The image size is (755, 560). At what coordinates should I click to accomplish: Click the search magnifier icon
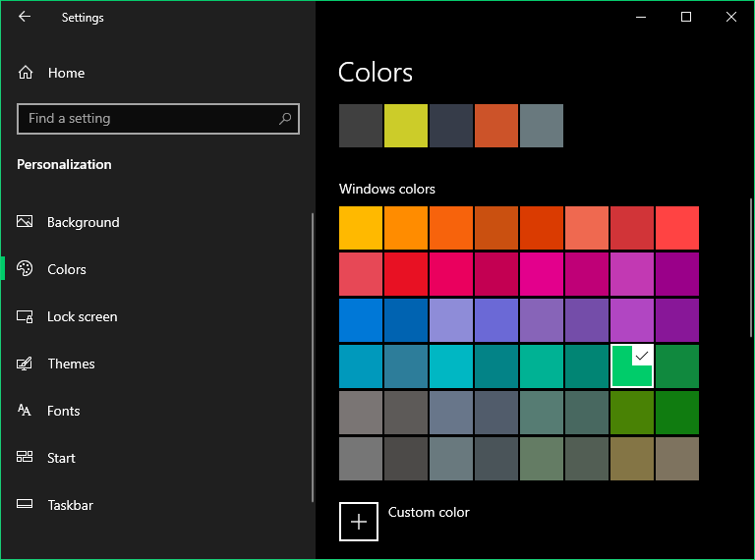coord(285,119)
